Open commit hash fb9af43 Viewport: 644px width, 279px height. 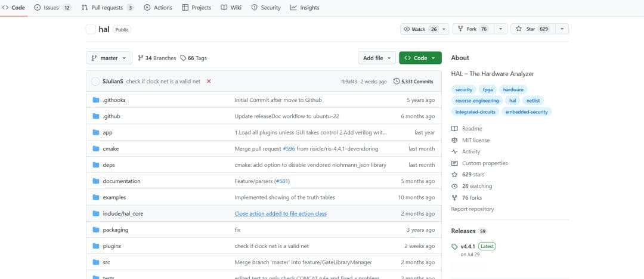pos(349,81)
